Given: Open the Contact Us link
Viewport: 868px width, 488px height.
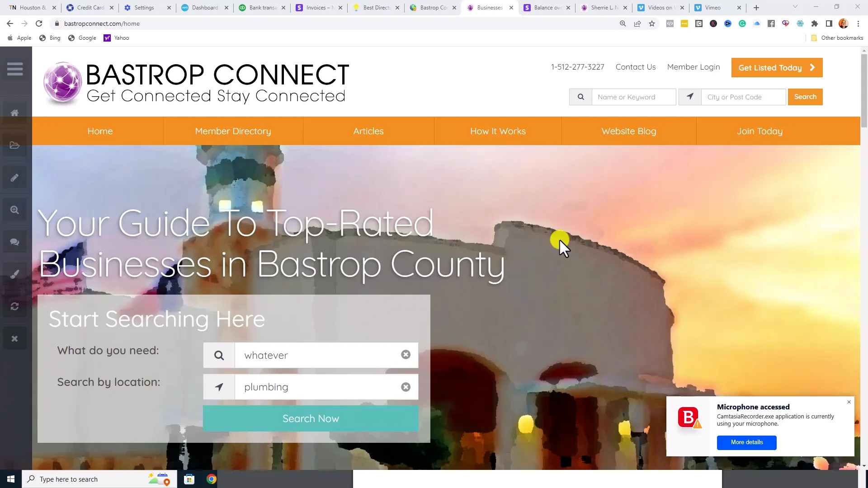Looking at the screenshot, I should tap(635, 67).
